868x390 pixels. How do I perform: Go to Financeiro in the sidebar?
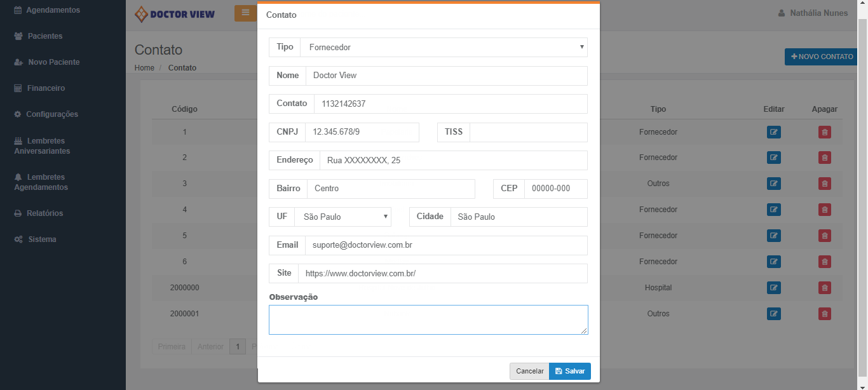[46, 88]
